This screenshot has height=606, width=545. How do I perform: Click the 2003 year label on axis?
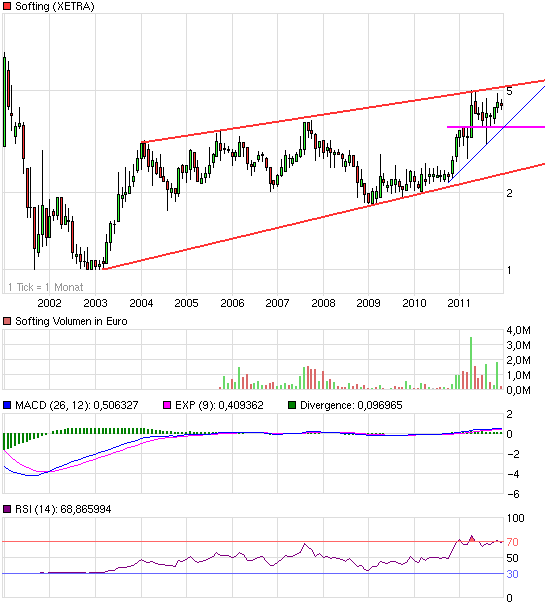point(95,303)
